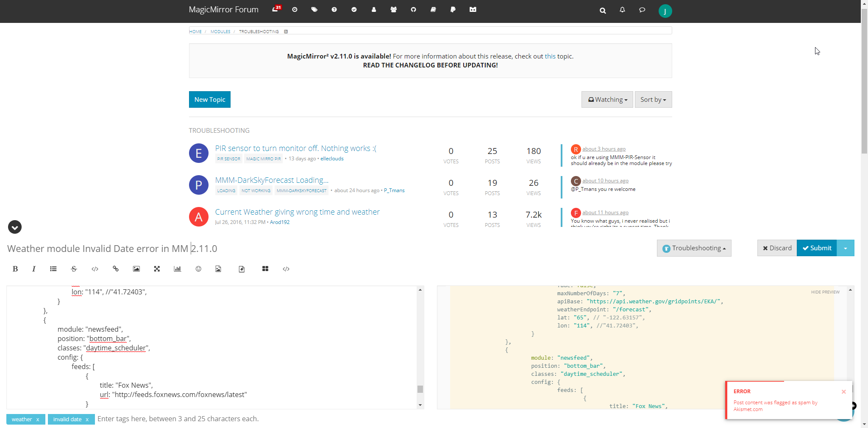Click the bulleted list icon
The image size is (868, 428).
pos(53,269)
